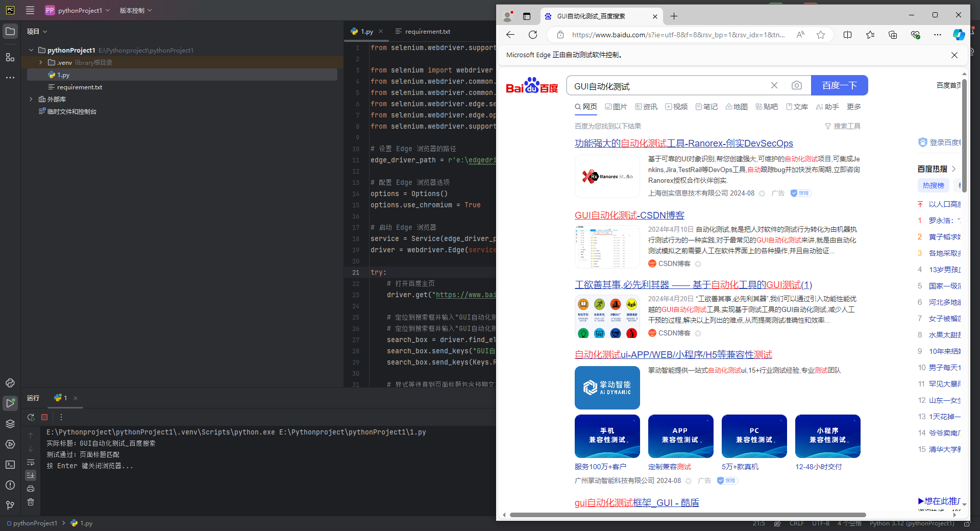Expand Baidu 更多 search categories
This screenshot has height=531, width=980.
pyautogui.click(x=854, y=107)
